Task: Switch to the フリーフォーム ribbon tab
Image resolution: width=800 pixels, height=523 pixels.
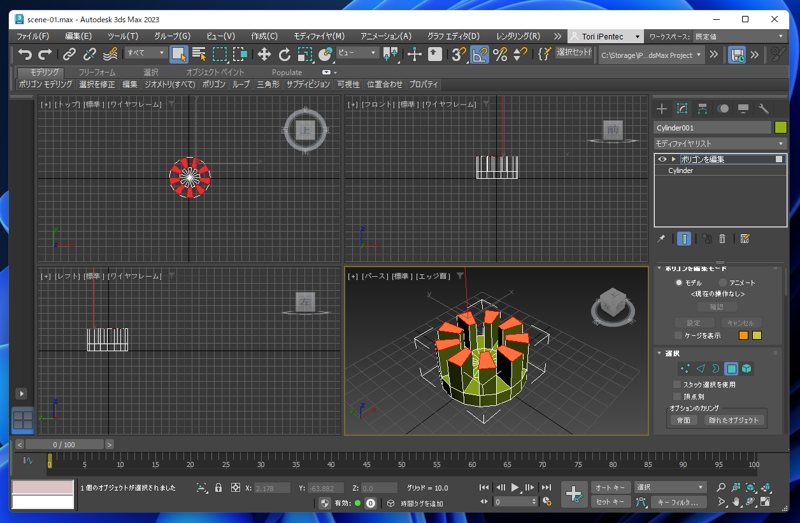Action: tap(97, 72)
